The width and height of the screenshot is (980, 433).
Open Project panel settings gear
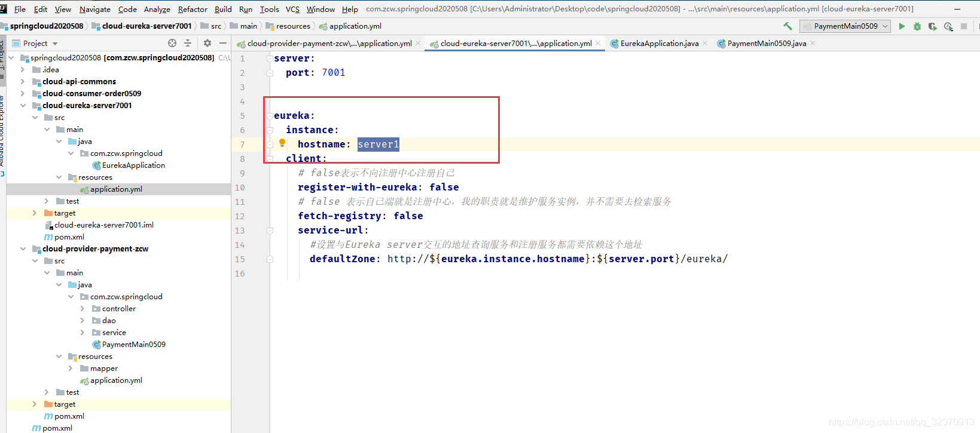click(x=207, y=43)
